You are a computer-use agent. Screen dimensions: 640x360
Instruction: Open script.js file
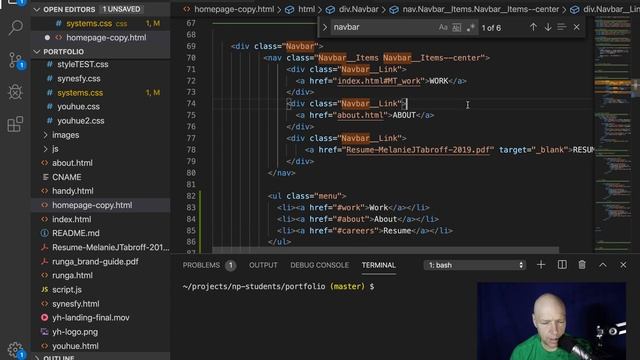pos(67,290)
